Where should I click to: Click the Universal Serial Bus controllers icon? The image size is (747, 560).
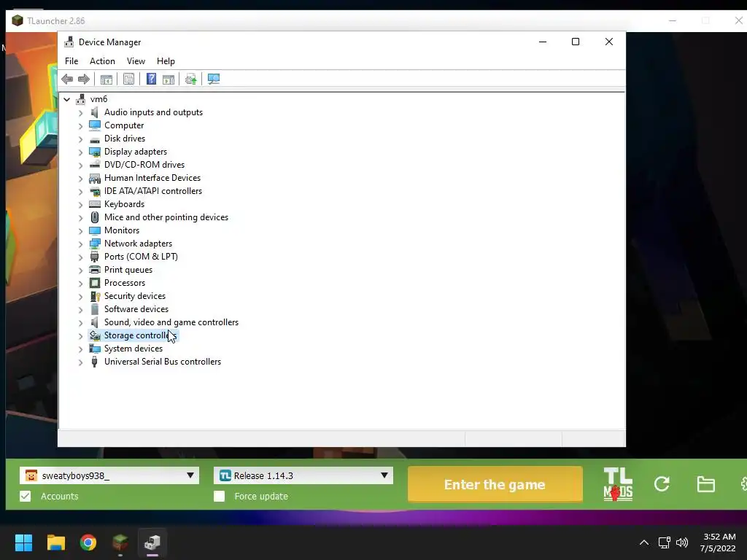[x=95, y=362]
